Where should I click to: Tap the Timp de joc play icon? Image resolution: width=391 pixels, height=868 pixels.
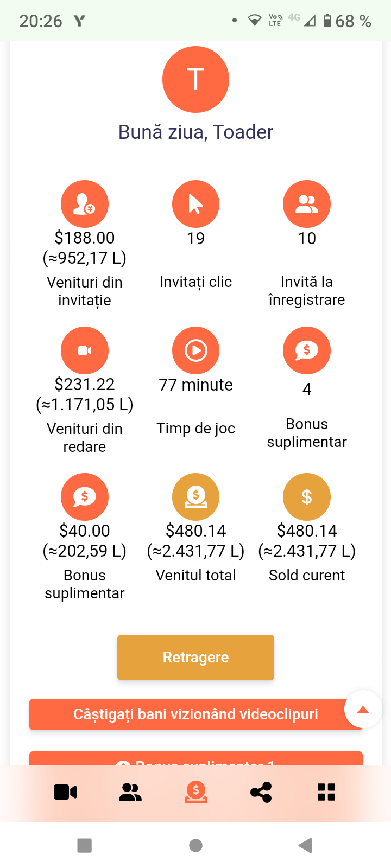(x=195, y=350)
